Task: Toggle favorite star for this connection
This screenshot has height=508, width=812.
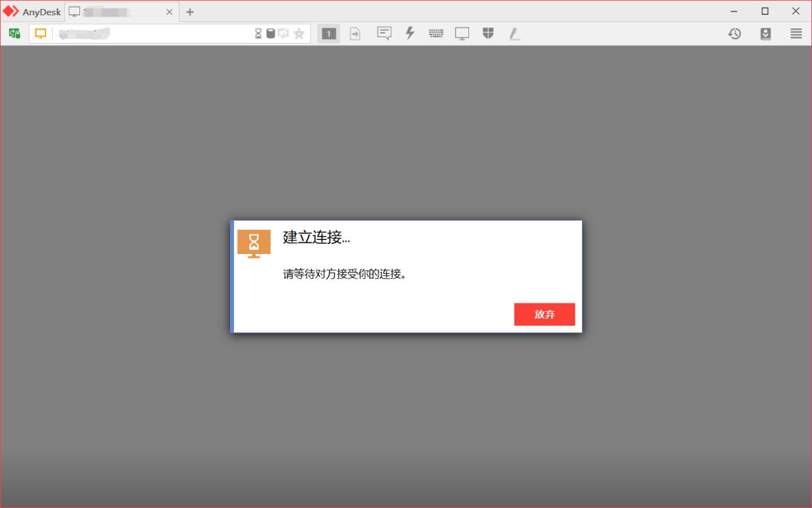Action: click(299, 33)
